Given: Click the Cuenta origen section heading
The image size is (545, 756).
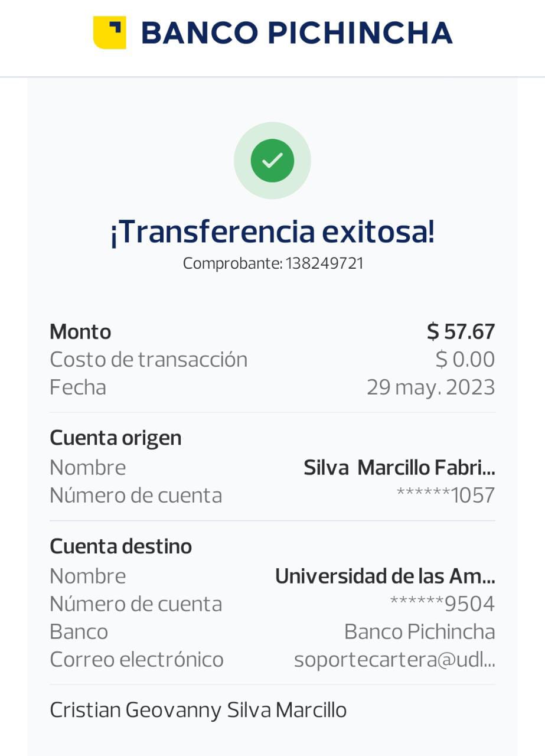Looking at the screenshot, I should tap(116, 438).
